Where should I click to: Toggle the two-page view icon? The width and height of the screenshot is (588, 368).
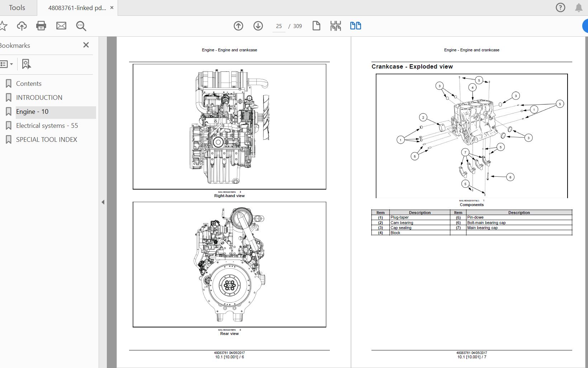pos(355,26)
